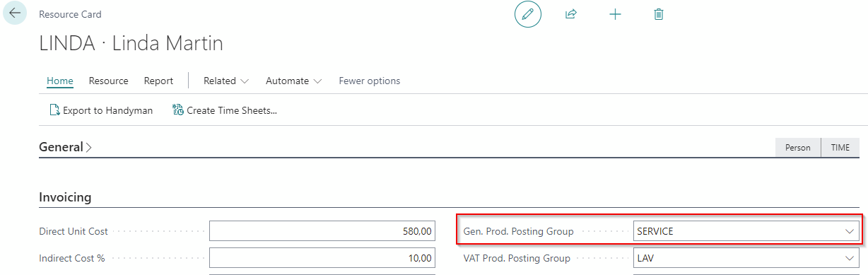The image size is (868, 275).
Task: Select the Report tab
Action: [158, 81]
